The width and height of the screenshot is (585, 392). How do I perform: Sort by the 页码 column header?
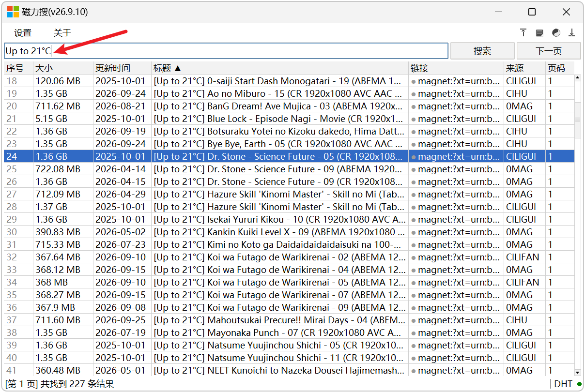560,68
